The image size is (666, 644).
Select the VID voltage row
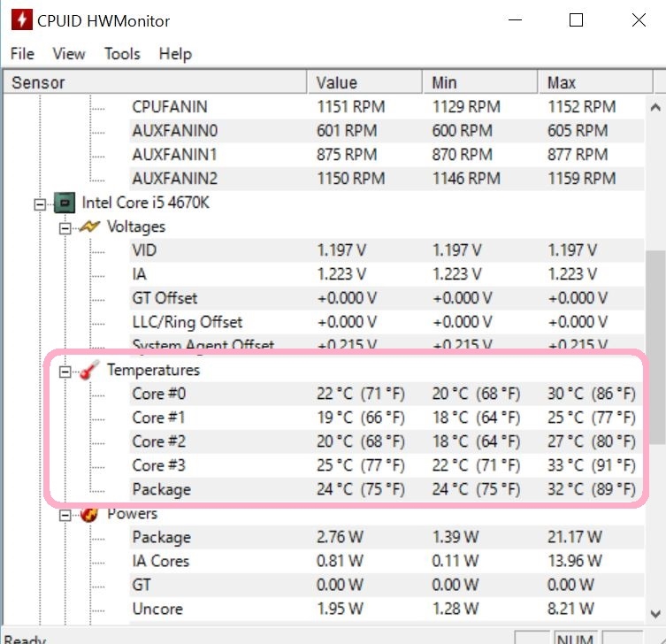(387, 250)
